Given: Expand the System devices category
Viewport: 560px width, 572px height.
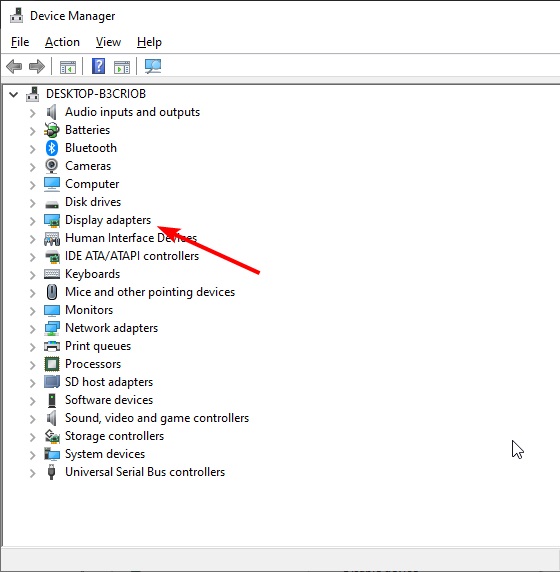Looking at the screenshot, I should coord(32,455).
